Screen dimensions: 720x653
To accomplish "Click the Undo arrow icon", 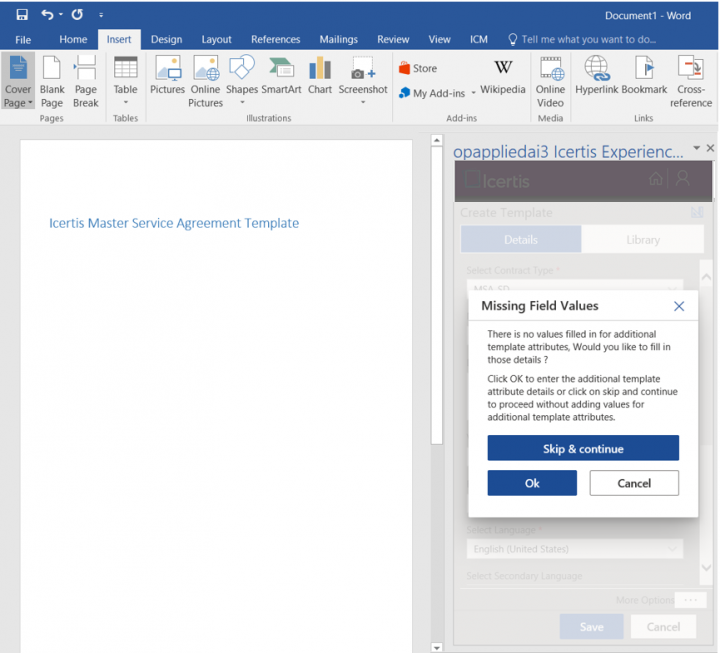I will (47, 15).
